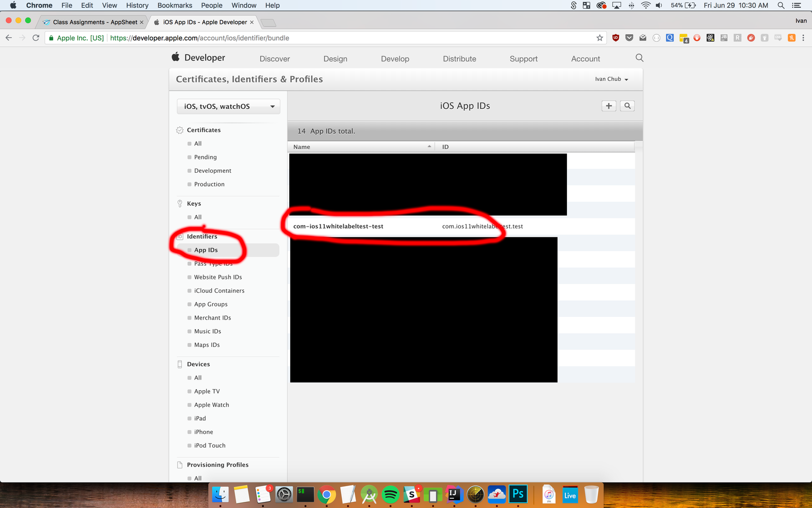Launch IntelliJ IDEA from the dock
The width and height of the screenshot is (812, 508).
[454, 494]
